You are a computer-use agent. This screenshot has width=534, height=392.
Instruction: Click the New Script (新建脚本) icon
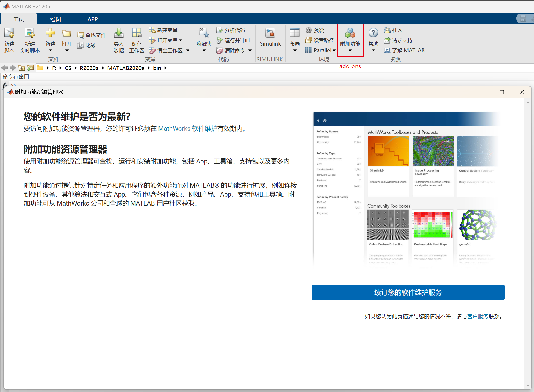click(9, 33)
